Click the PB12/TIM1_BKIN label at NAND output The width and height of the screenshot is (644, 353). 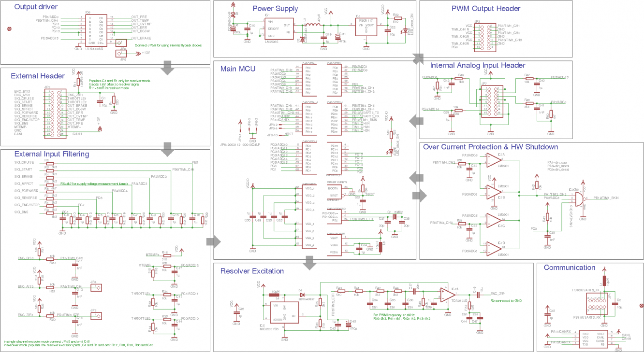(x=606, y=198)
